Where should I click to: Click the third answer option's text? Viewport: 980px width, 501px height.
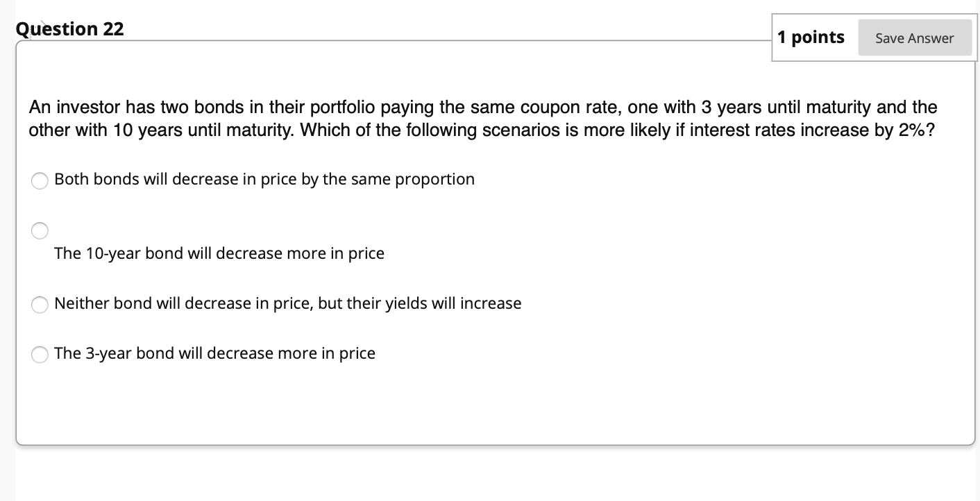pyautogui.click(x=287, y=303)
